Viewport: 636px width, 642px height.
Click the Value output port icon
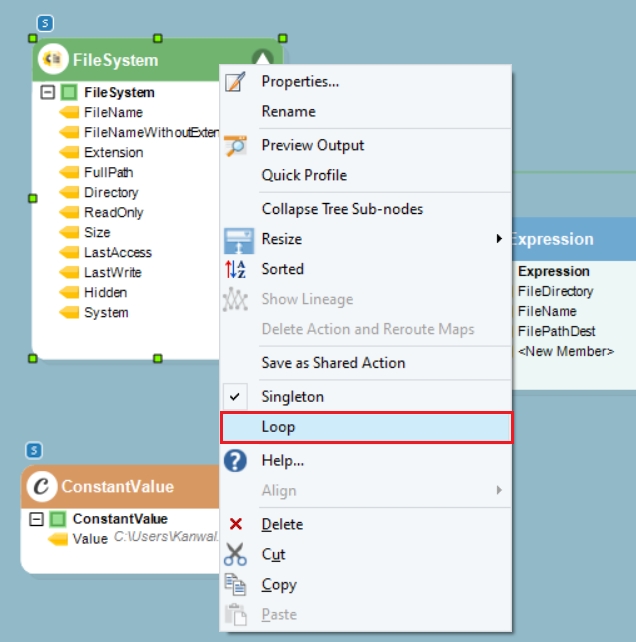click(x=58, y=539)
